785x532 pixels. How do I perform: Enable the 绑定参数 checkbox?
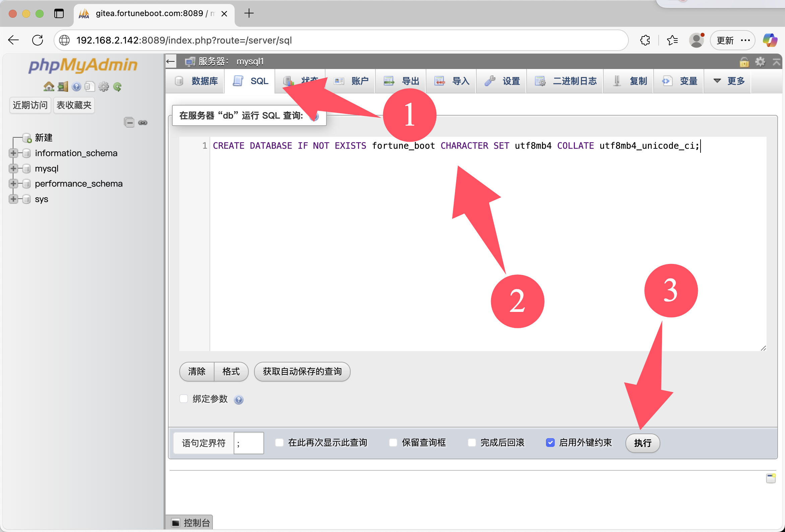184,399
